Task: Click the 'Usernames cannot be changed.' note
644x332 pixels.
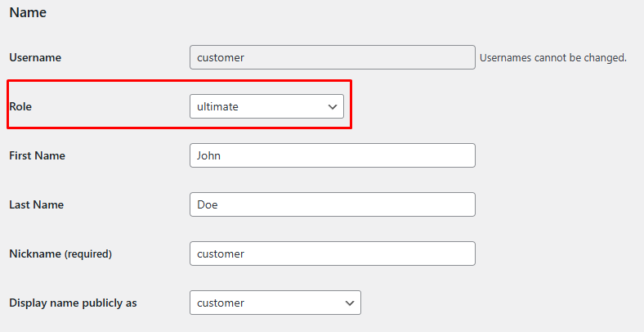Action: pyautogui.click(x=552, y=58)
